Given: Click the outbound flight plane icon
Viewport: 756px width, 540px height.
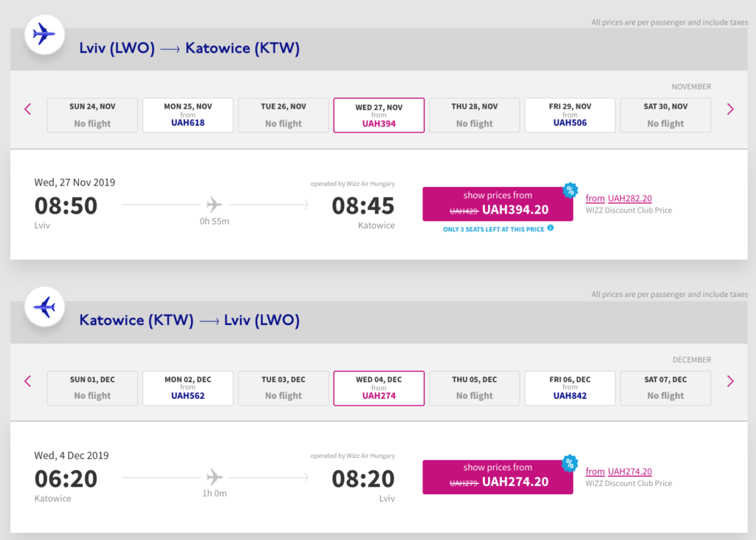Looking at the screenshot, I should pyautogui.click(x=44, y=34).
